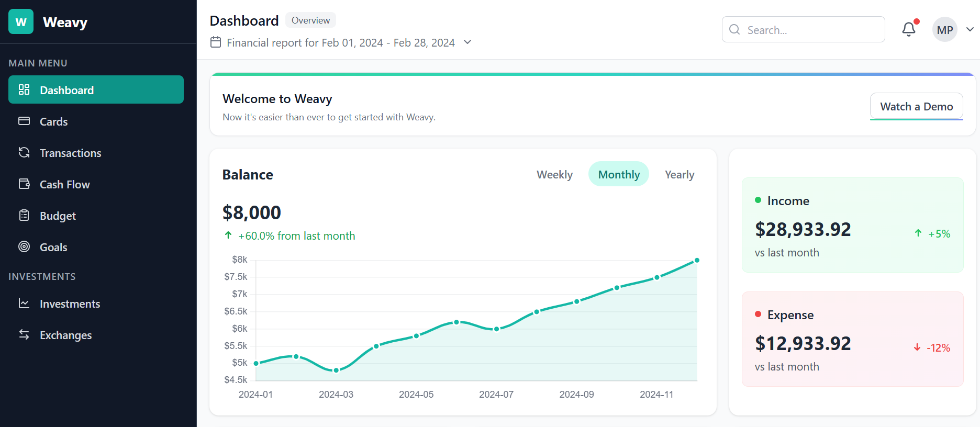Click the Weavy logo icon

[21, 22]
